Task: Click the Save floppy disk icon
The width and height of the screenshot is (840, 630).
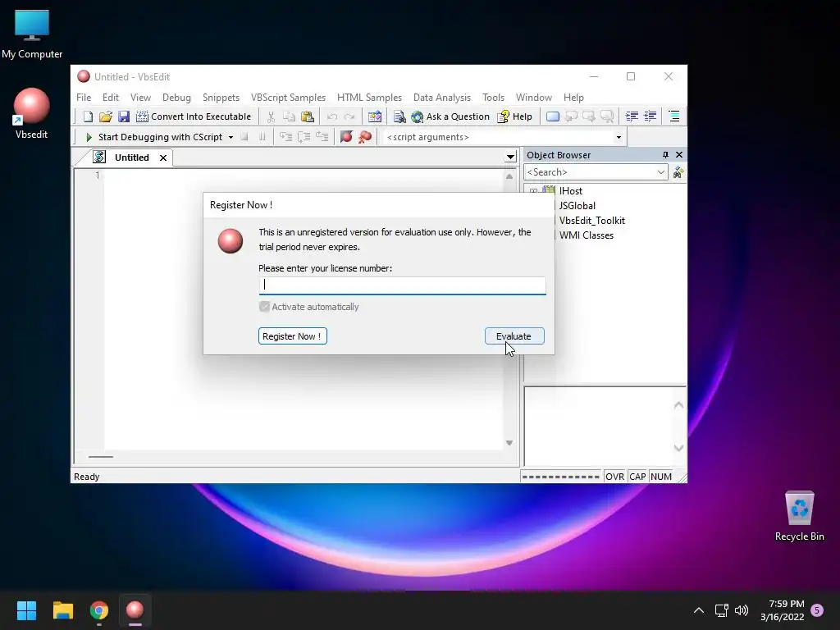Action: [124, 116]
